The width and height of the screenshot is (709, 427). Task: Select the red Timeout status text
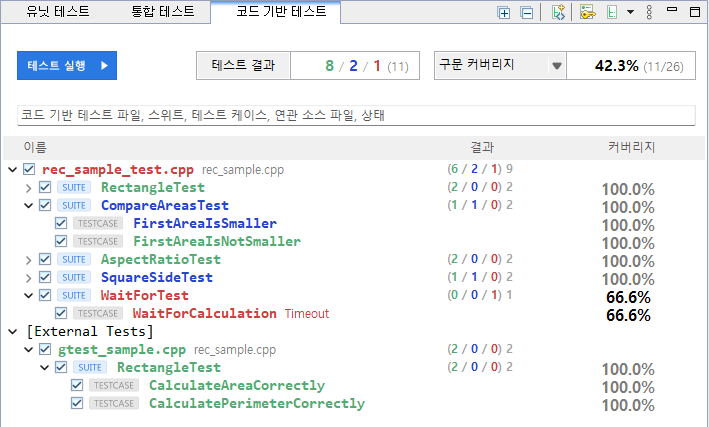307,313
